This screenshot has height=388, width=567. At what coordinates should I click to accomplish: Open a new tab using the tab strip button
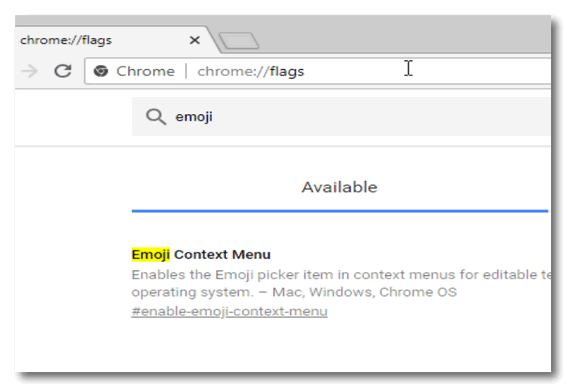(239, 40)
